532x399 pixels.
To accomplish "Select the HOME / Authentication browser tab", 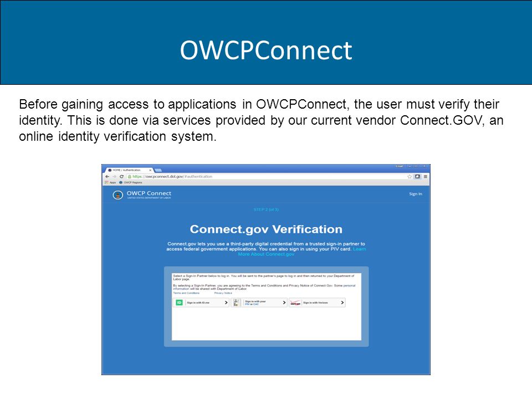I will coord(129,170).
